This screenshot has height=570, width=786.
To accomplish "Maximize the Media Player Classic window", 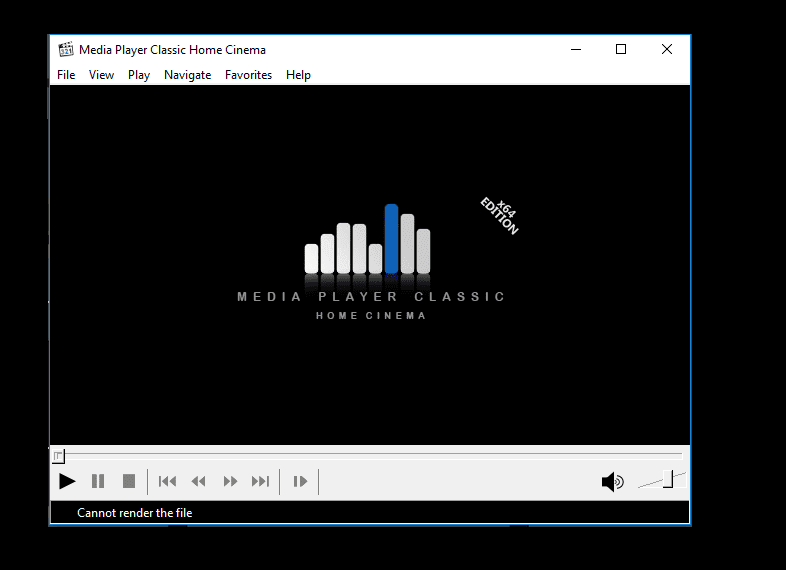I will [x=621, y=49].
